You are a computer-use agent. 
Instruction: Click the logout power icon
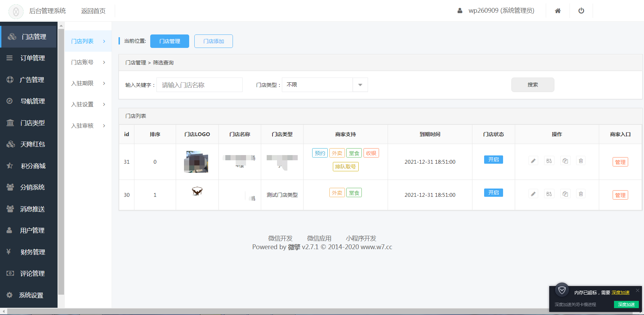click(x=581, y=10)
